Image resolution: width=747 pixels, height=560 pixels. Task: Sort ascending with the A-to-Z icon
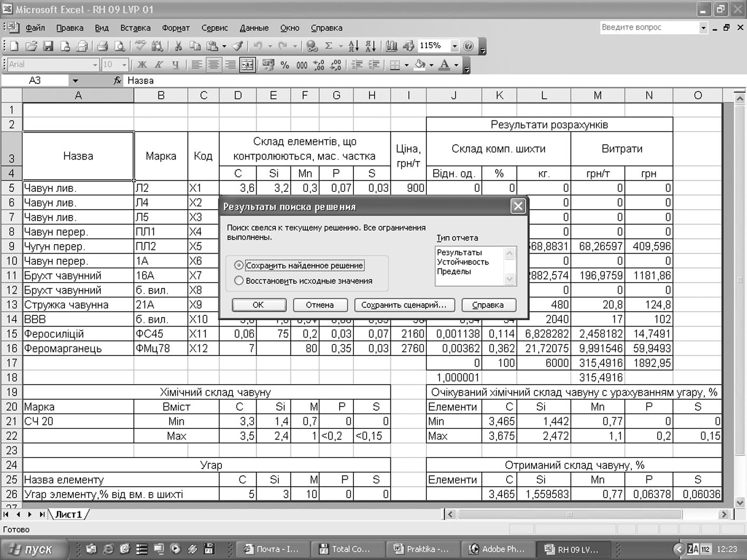(x=353, y=46)
